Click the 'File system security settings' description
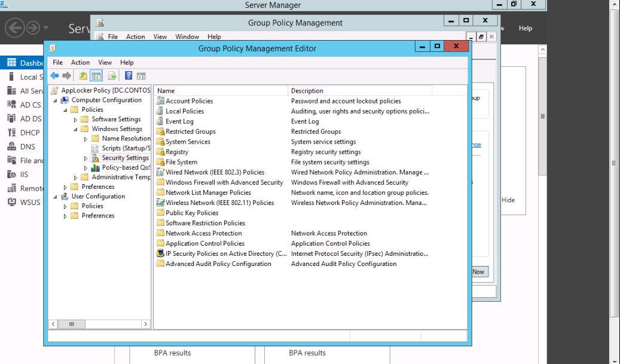 (x=330, y=162)
